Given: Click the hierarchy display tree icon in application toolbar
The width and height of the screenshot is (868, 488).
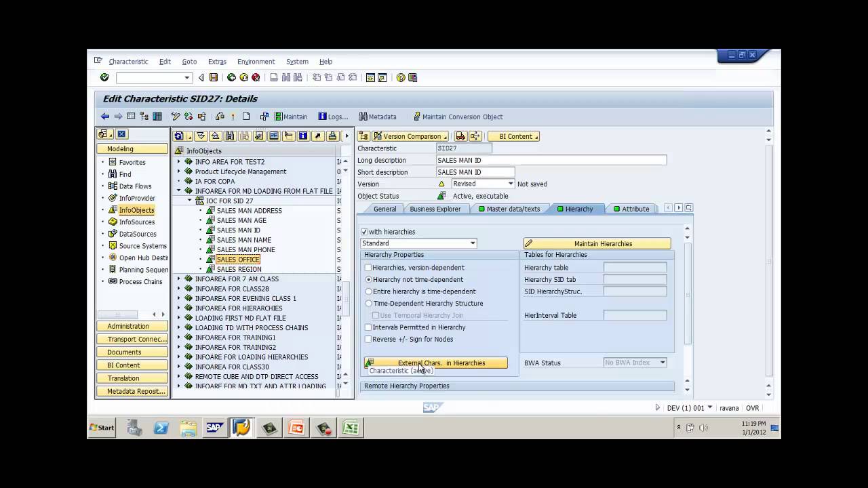Looking at the screenshot, I should click(144, 117).
